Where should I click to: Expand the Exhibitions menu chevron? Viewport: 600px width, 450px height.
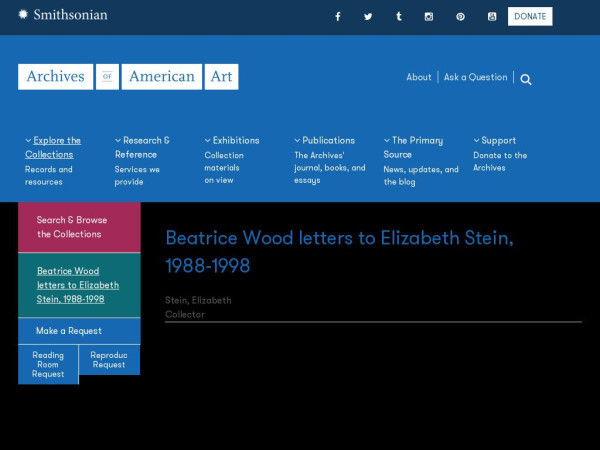click(208, 140)
